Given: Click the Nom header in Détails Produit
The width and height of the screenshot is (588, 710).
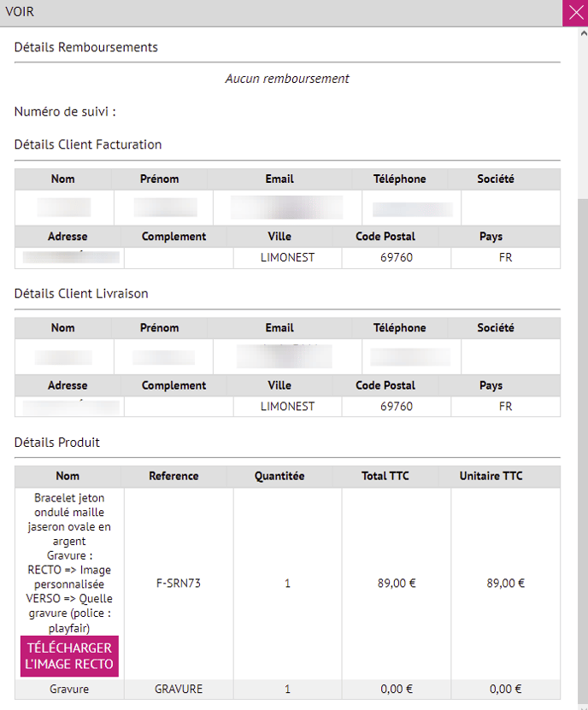Looking at the screenshot, I should click(68, 476).
